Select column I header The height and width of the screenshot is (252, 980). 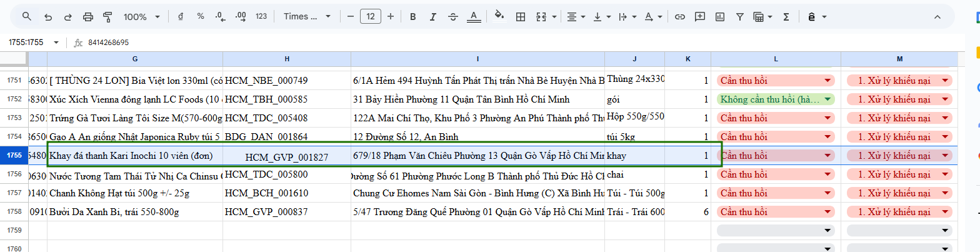click(477, 59)
